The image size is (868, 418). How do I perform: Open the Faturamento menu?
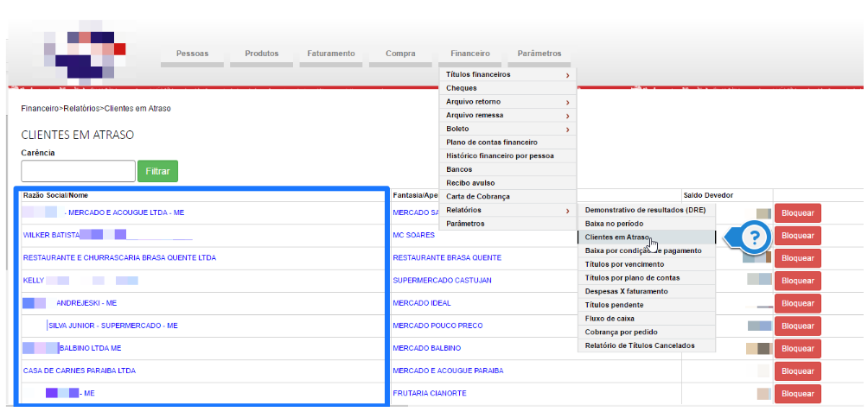[330, 54]
